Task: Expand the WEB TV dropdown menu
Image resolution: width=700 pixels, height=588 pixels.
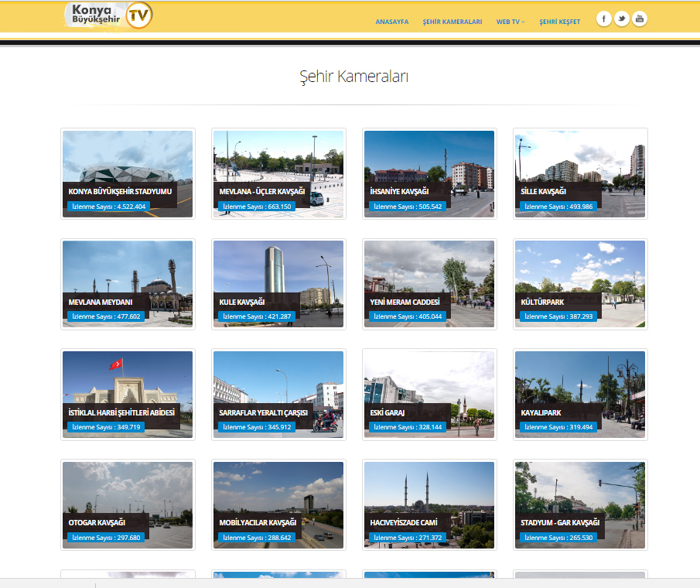Action: tap(510, 22)
